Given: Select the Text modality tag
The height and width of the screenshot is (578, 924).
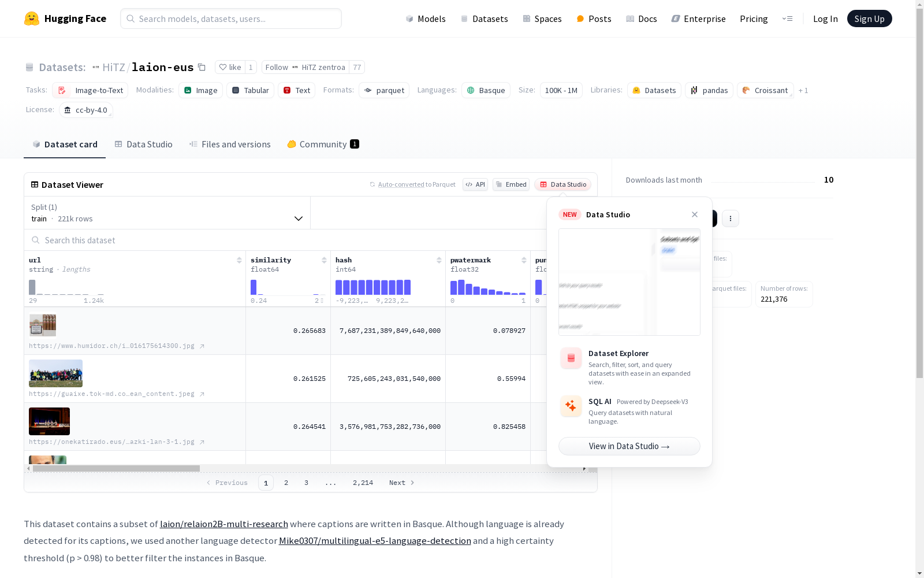Looking at the screenshot, I should (297, 90).
